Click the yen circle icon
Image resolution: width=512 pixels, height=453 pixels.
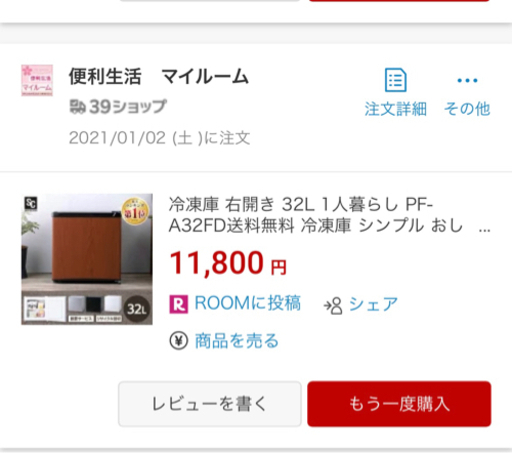tap(179, 341)
